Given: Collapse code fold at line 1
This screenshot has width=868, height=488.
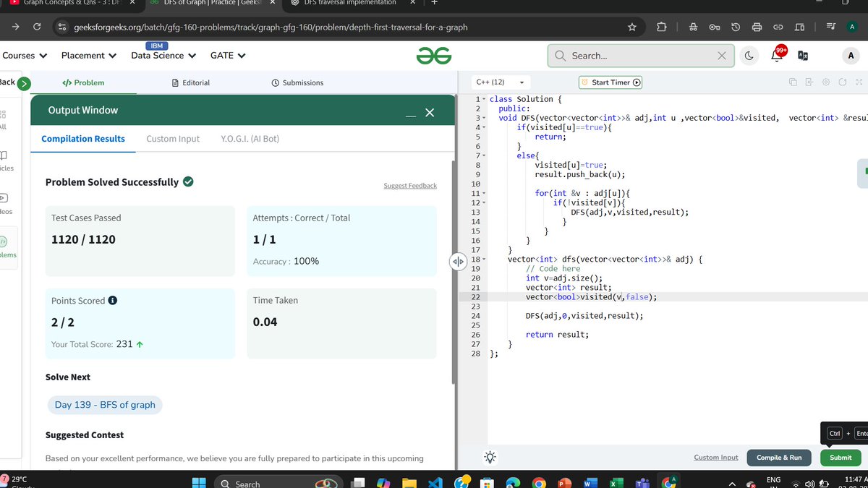Looking at the screenshot, I should pyautogui.click(x=483, y=99).
